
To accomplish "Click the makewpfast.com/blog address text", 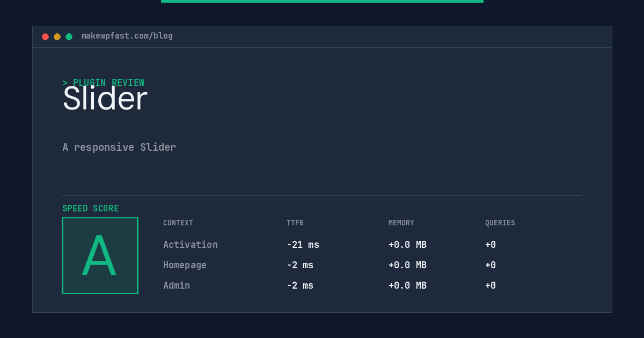I will [127, 36].
